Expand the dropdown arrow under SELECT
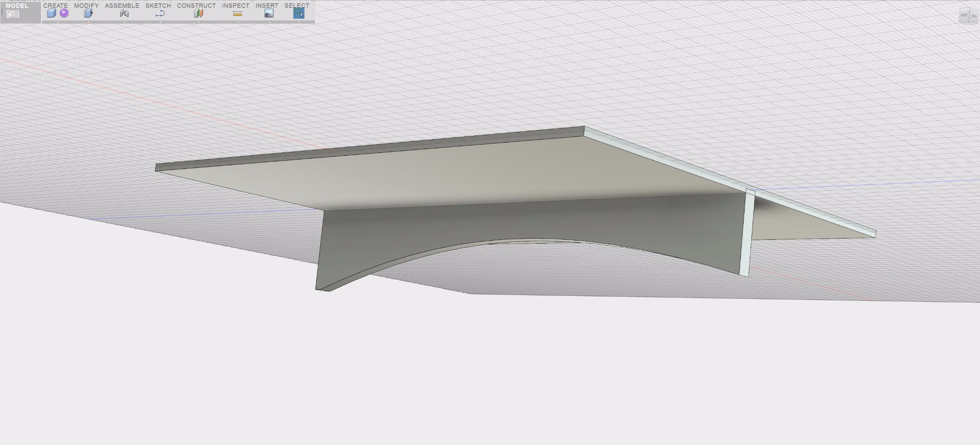This screenshot has height=445, width=980. pyautogui.click(x=299, y=22)
